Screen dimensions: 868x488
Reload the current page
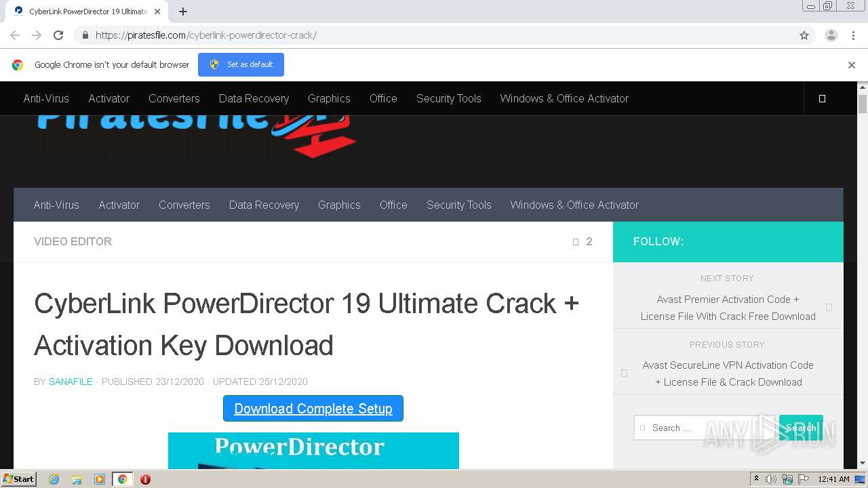tap(58, 35)
